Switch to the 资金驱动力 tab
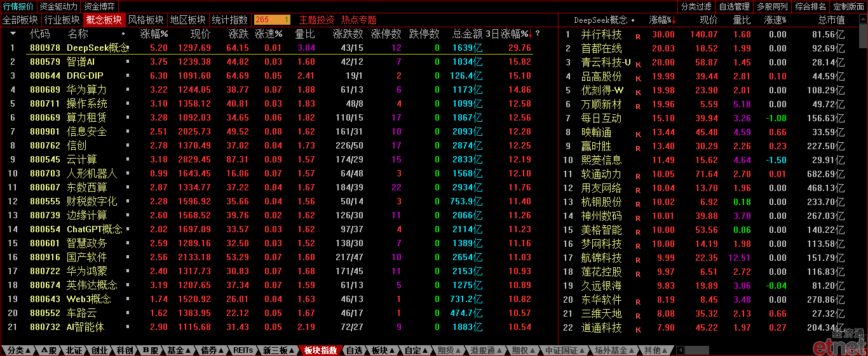868x356 pixels. 59,6
